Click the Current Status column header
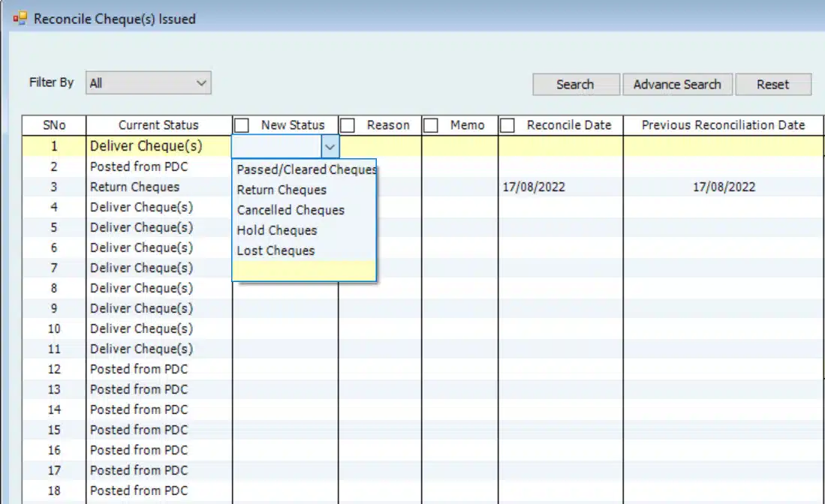825x504 pixels. pos(158,125)
